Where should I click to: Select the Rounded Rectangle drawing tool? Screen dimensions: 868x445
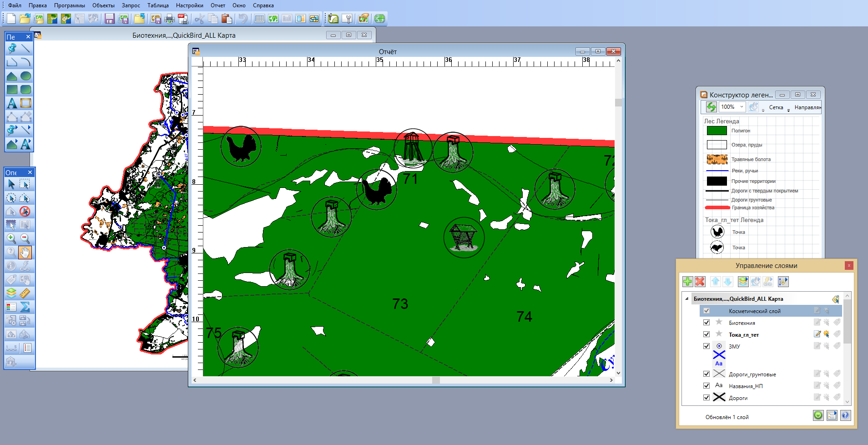tap(26, 89)
